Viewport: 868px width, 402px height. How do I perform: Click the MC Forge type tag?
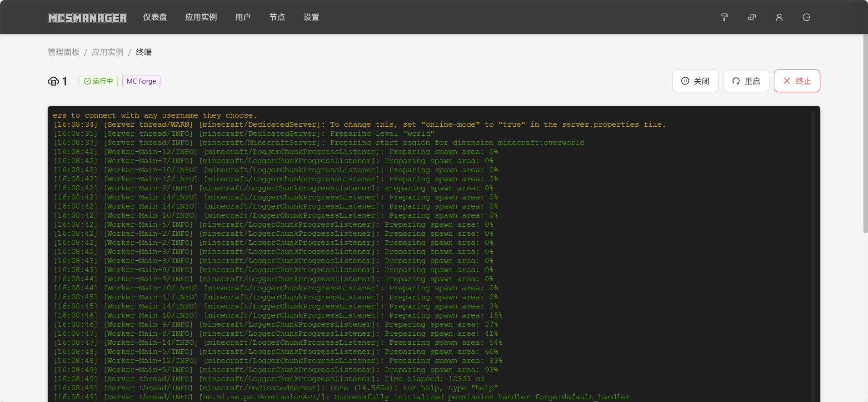coord(141,81)
